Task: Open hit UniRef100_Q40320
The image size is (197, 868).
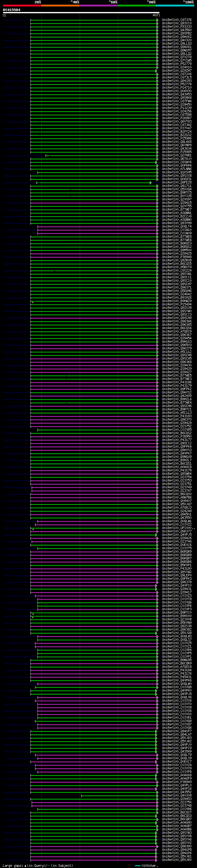Action: click(177, 40)
